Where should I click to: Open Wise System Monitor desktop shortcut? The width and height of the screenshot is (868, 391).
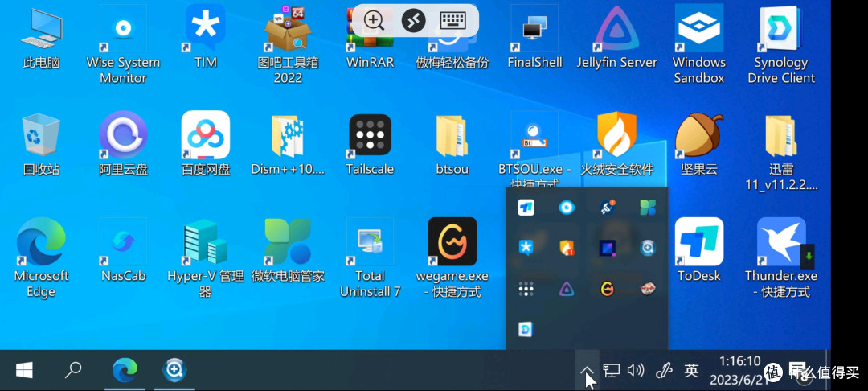pyautogui.click(x=123, y=44)
